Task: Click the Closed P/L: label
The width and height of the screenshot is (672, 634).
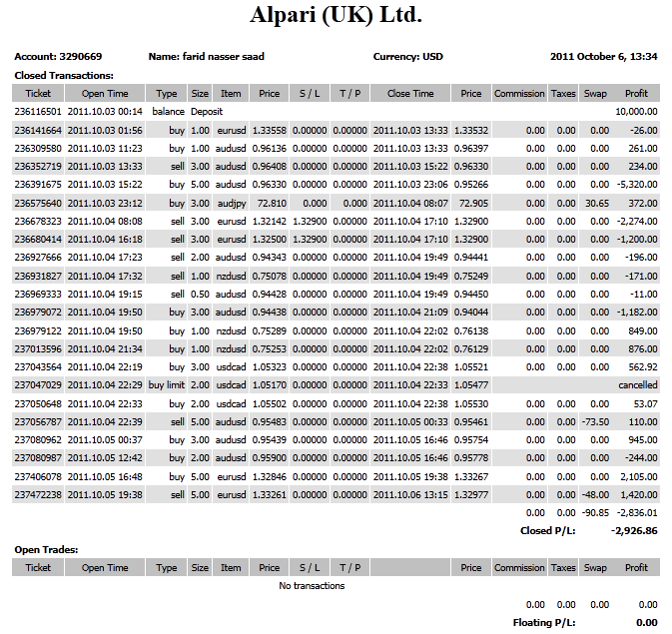Action: pos(548,531)
